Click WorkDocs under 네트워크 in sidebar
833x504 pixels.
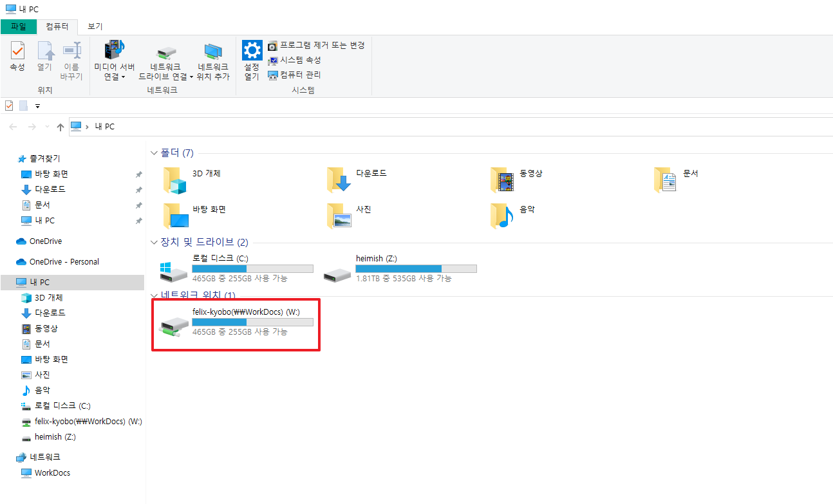pyautogui.click(x=52, y=472)
